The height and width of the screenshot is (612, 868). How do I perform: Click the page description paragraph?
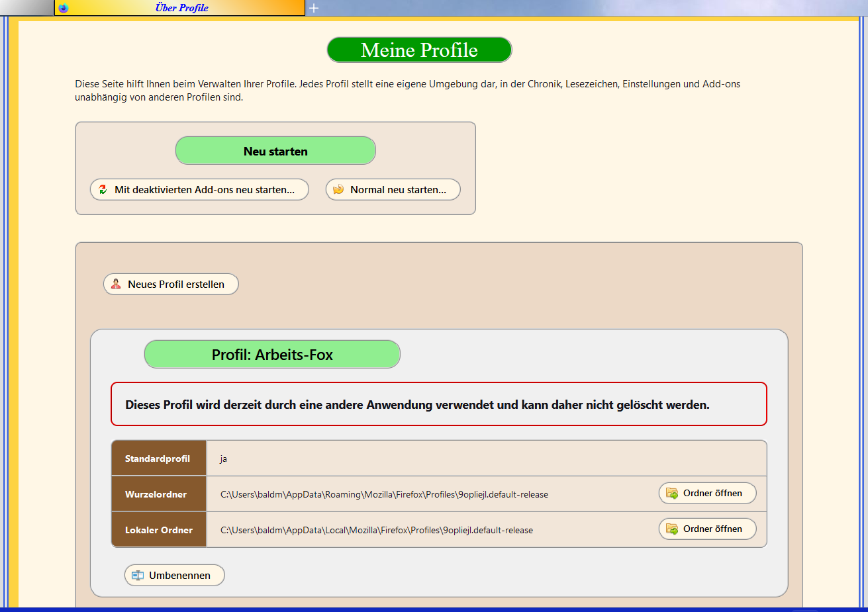click(408, 91)
